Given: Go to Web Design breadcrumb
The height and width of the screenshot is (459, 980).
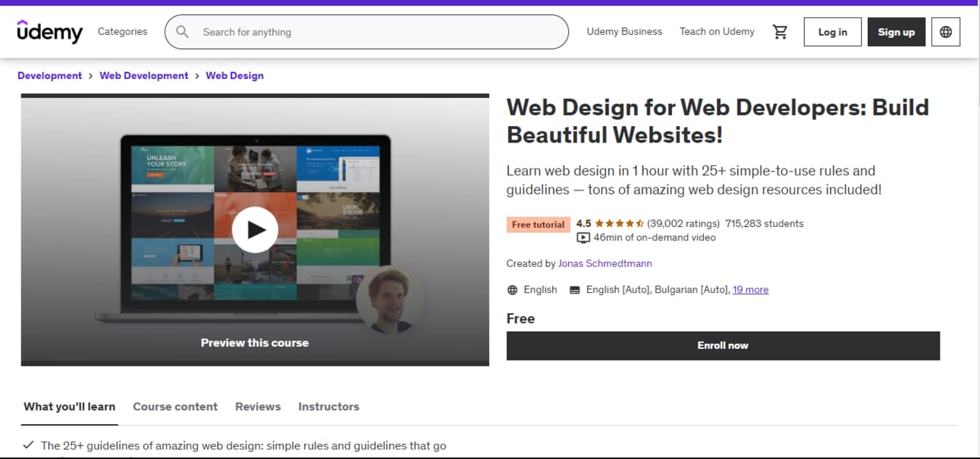Looking at the screenshot, I should 234,76.
